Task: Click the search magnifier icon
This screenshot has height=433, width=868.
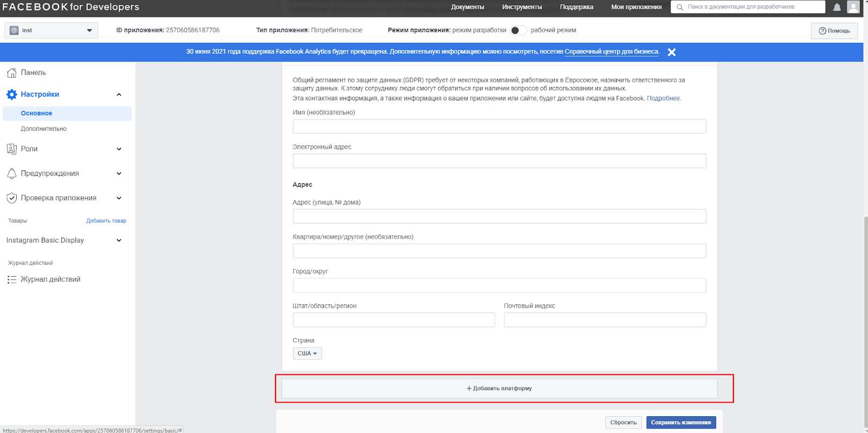Action: point(680,7)
